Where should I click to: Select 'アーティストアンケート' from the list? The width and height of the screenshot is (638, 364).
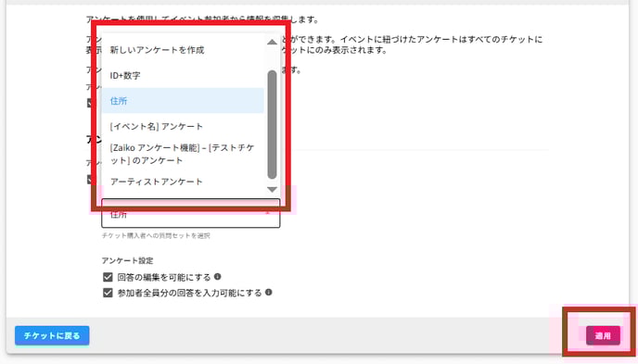click(x=183, y=182)
